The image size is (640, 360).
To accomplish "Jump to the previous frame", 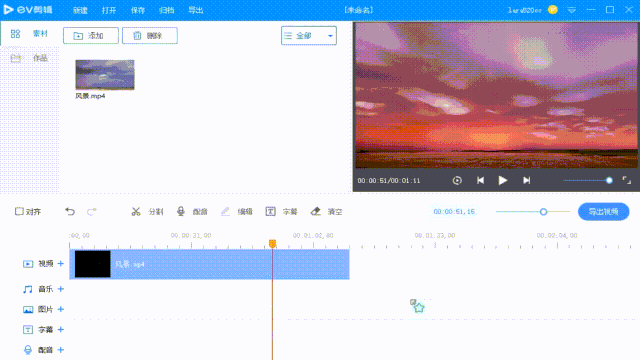I will [480, 180].
